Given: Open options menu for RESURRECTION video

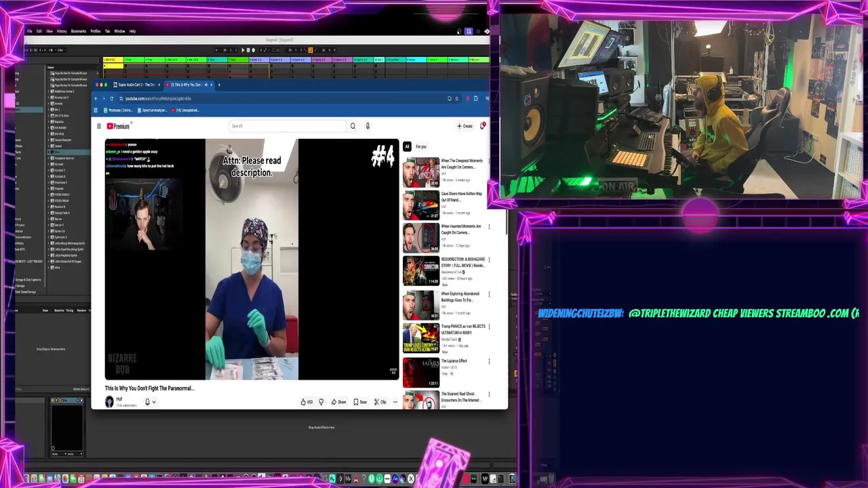Looking at the screenshot, I should [x=489, y=260].
